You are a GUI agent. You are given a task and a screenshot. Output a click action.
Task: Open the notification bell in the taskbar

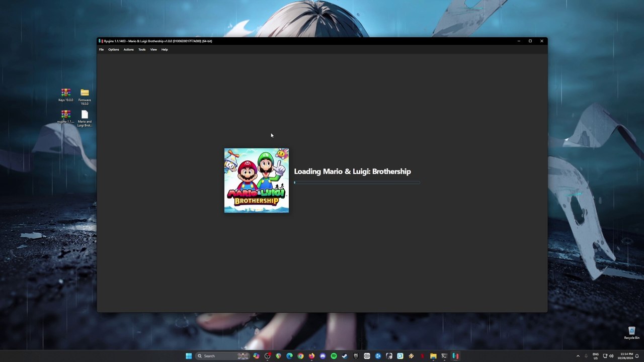pyautogui.click(x=637, y=356)
